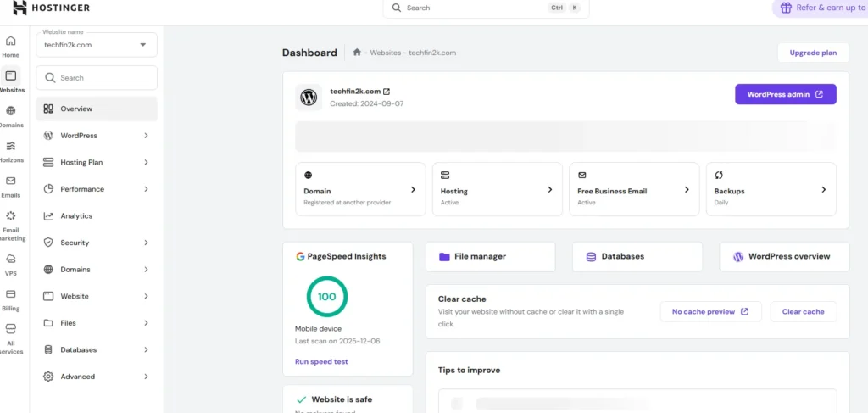
Task: Open the Website name dropdown
Action: coord(97,45)
